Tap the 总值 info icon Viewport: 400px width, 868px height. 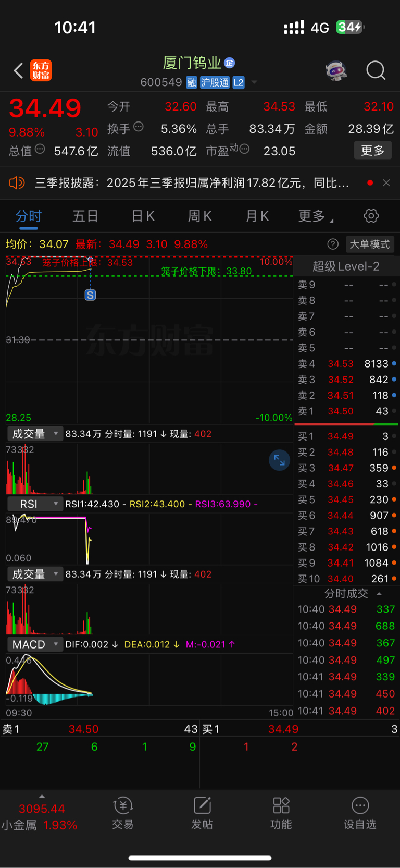[40, 150]
